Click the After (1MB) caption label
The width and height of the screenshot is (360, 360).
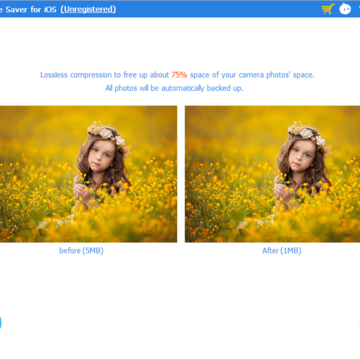pyautogui.click(x=282, y=251)
